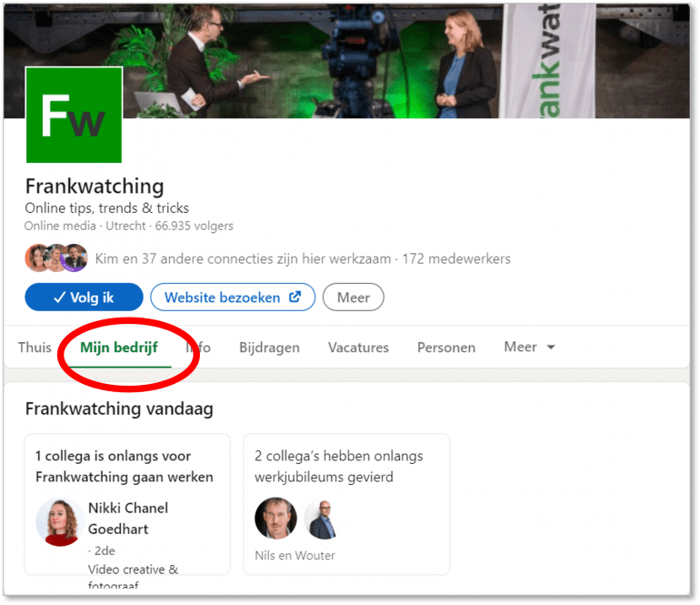The image size is (700, 605).
Task: Click the Video creative & fotograaf job title
Action: click(133, 577)
